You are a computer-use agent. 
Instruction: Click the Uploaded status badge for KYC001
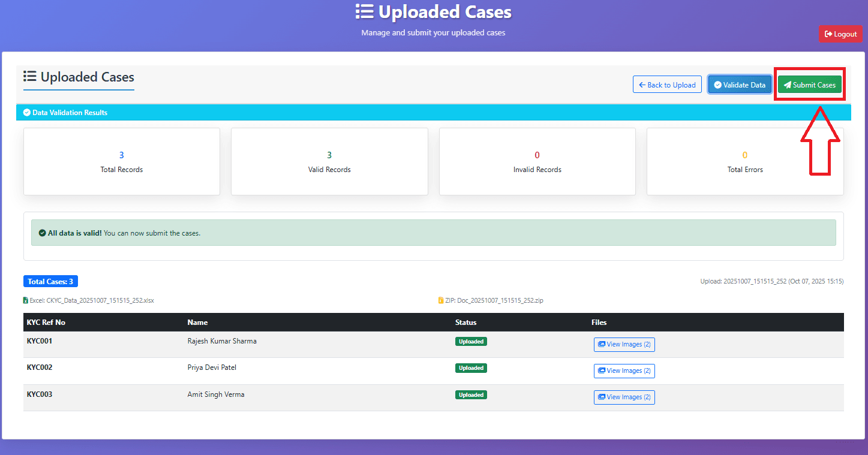471,342
